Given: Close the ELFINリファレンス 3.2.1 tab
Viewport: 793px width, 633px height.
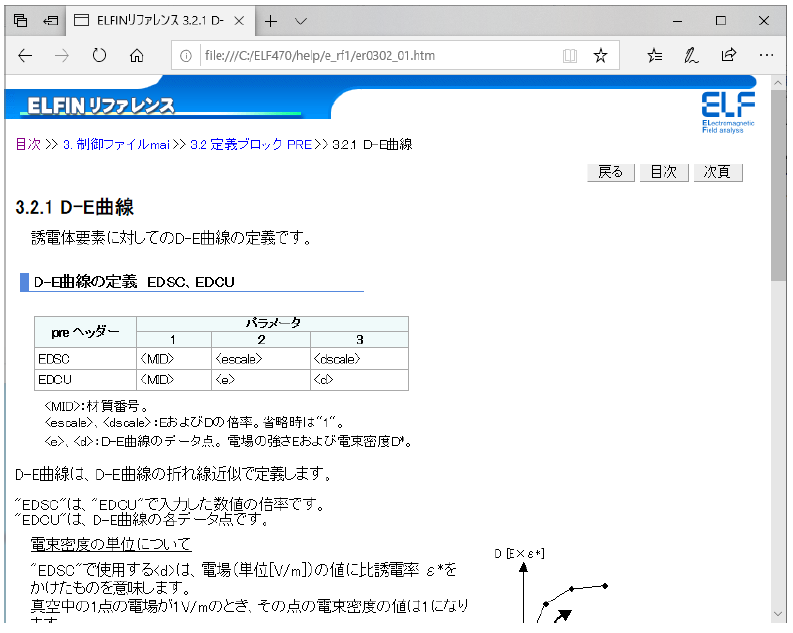Looking at the screenshot, I should tap(239, 21).
